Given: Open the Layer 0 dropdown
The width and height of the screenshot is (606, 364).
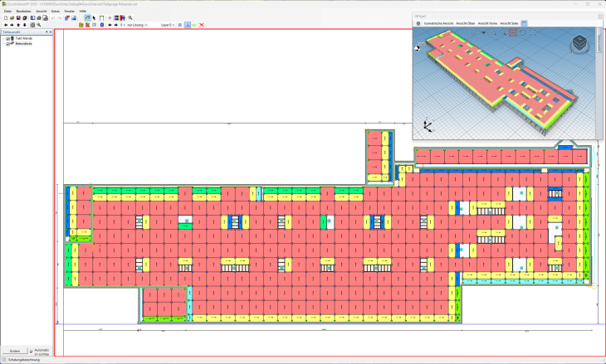Looking at the screenshot, I should (x=167, y=25).
